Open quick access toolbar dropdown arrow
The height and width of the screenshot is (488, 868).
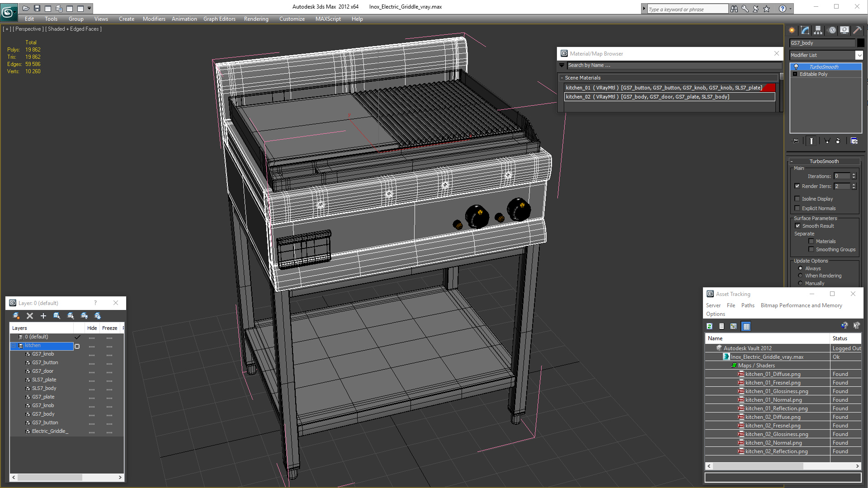coord(90,8)
